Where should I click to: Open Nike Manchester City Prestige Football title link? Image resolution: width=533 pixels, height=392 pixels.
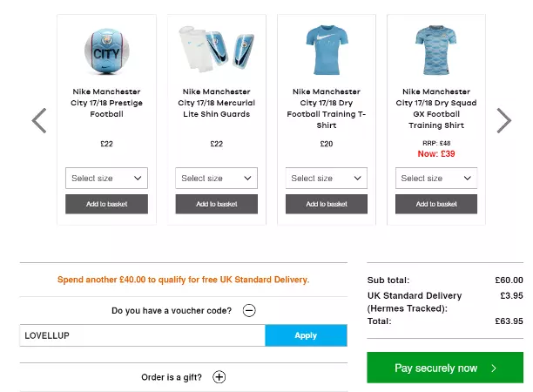(x=106, y=103)
